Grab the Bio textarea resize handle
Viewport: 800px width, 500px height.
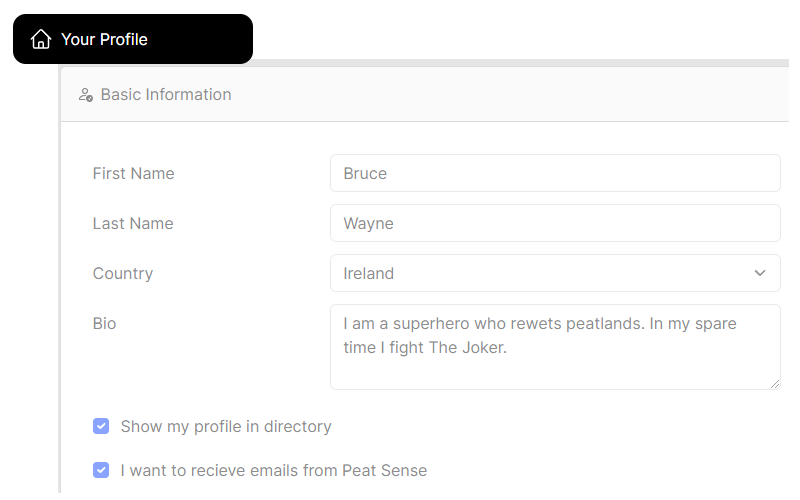(774, 383)
